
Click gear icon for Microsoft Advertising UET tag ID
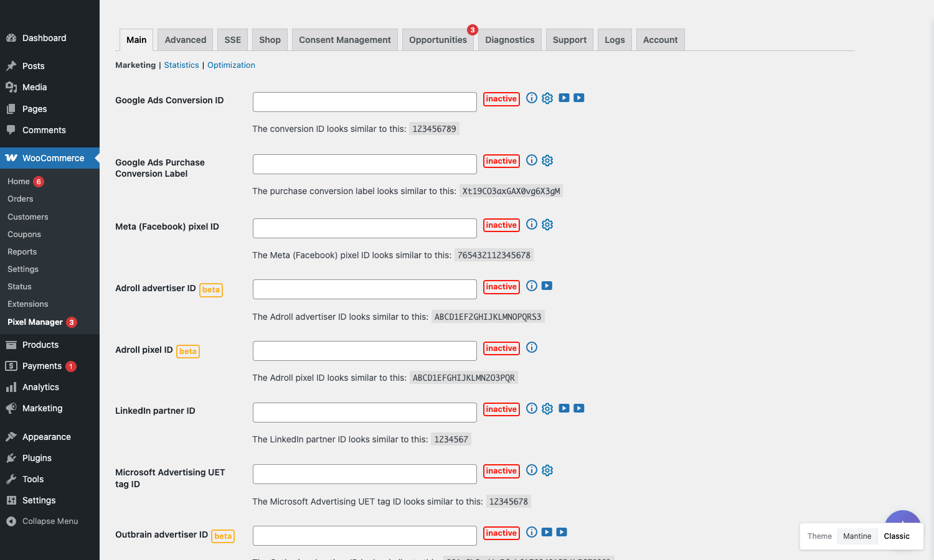click(x=547, y=470)
